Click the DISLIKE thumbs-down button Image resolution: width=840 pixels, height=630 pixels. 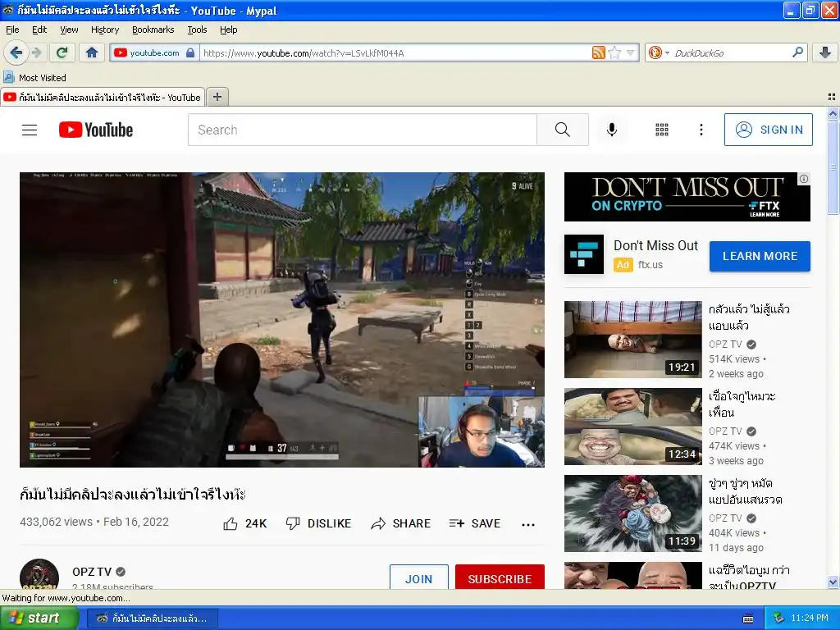click(x=318, y=523)
